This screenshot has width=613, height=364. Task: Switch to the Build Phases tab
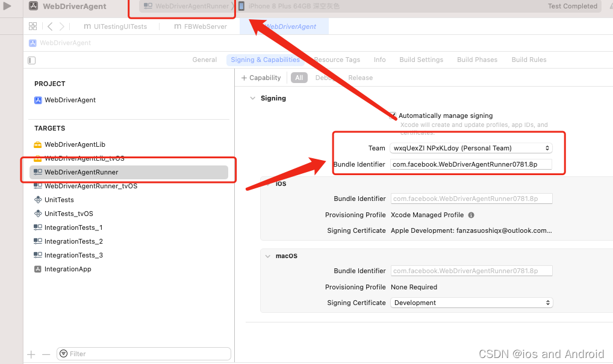(x=478, y=60)
